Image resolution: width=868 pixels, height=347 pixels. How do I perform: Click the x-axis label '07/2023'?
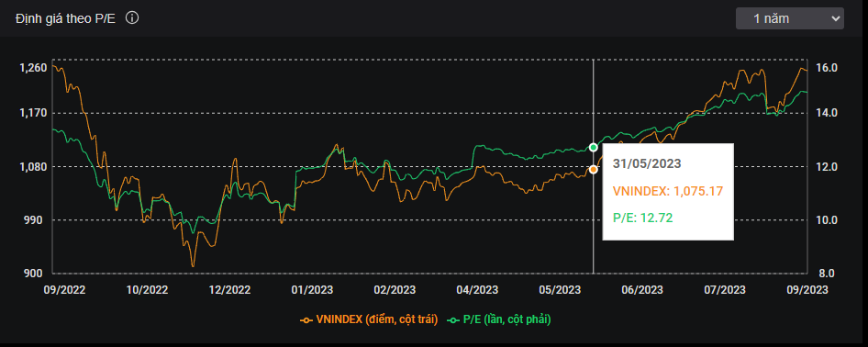tap(725, 290)
